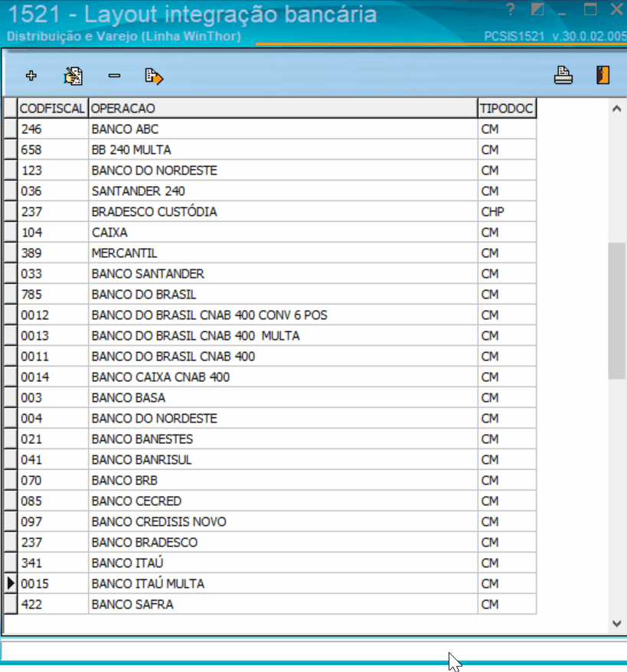
Task: Click the vertical scrollbar thumb
Action: (x=617, y=311)
